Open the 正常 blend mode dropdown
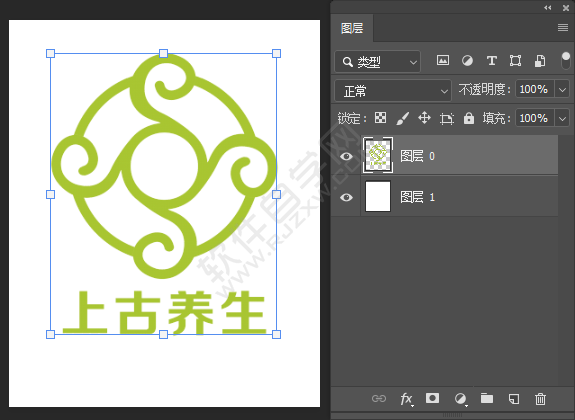This screenshot has height=420, width=575. (x=393, y=91)
